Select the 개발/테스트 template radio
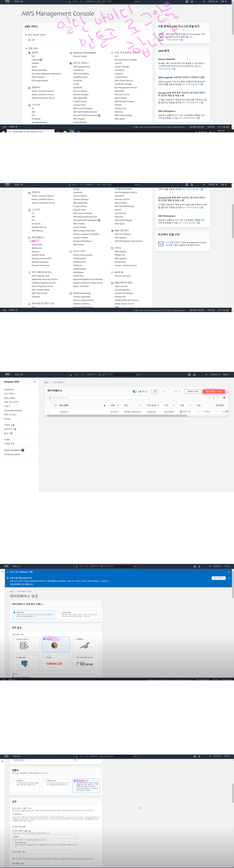Image resolution: width=234 pixels, height=868 pixels. click(44, 781)
